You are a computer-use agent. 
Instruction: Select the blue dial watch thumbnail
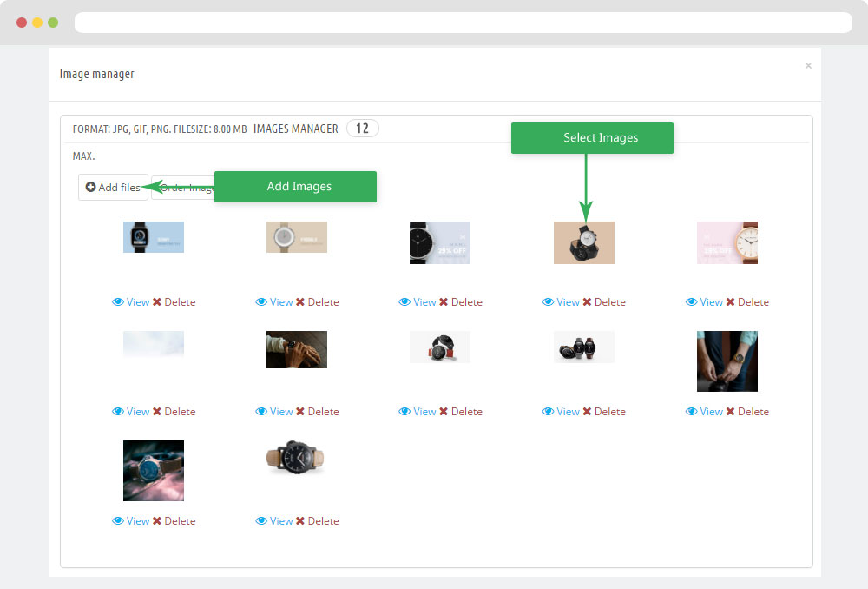click(x=154, y=470)
